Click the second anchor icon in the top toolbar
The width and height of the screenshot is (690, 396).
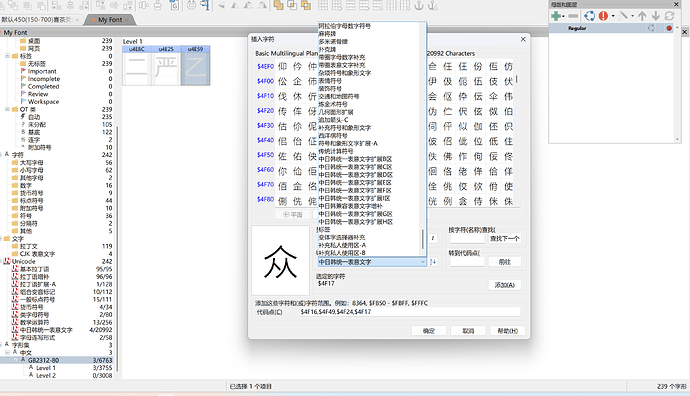point(433,5)
